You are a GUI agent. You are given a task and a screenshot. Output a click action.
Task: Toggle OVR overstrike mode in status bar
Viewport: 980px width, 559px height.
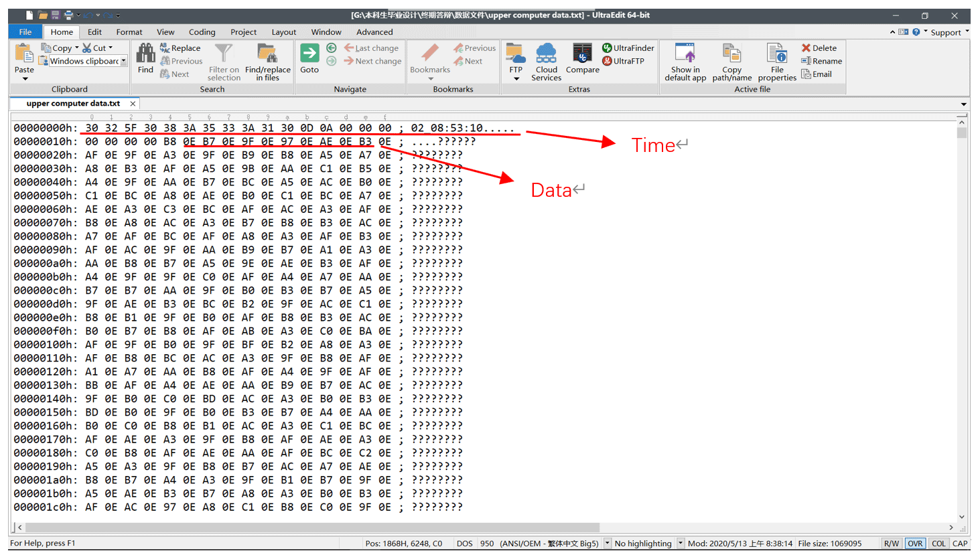[x=915, y=544]
